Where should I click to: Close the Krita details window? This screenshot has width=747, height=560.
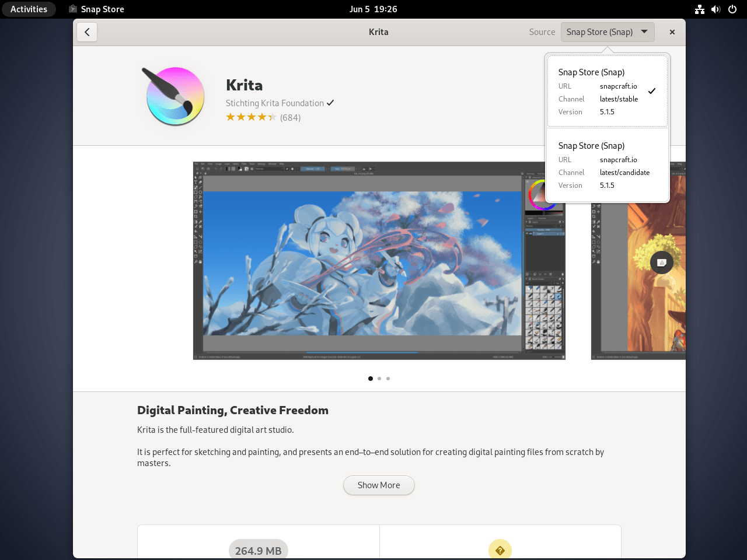(x=672, y=32)
